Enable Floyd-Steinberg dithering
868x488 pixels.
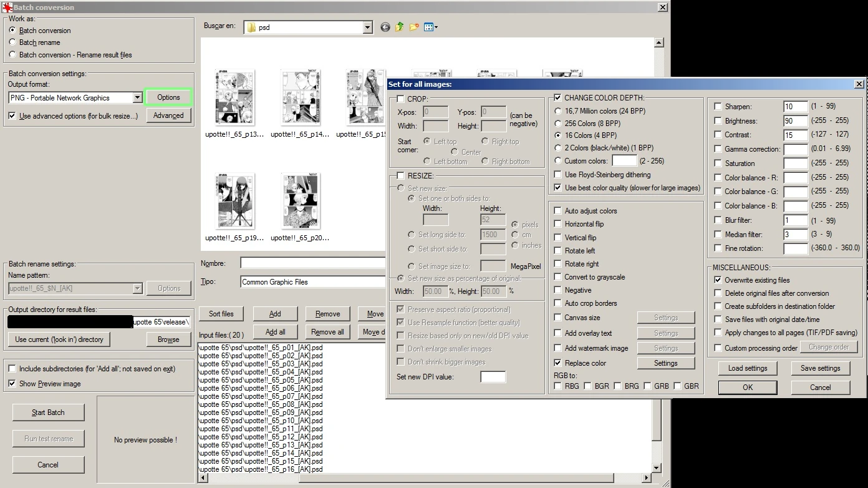[x=558, y=175]
